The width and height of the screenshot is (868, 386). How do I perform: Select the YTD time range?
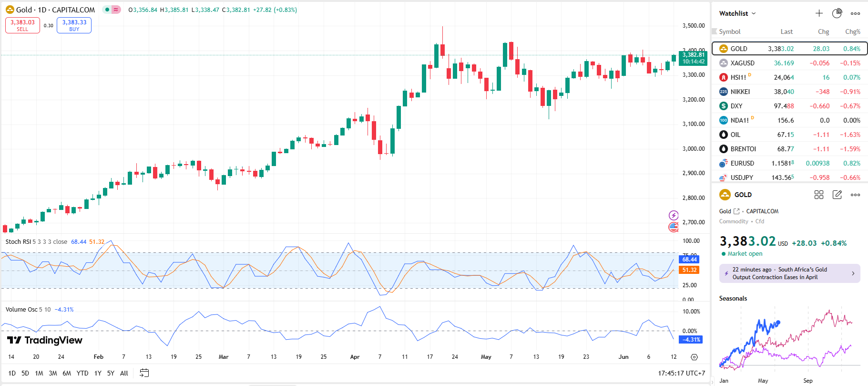point(82,373)
